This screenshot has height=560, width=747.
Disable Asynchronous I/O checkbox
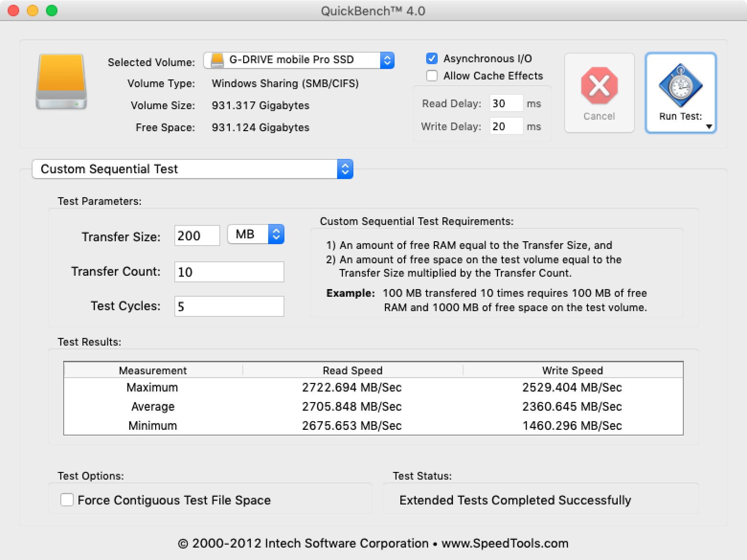pos(432,58)
